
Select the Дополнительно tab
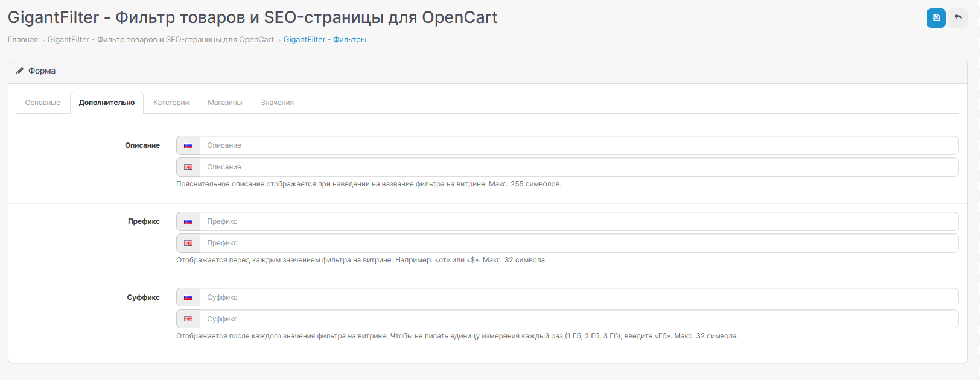point(107,103)
